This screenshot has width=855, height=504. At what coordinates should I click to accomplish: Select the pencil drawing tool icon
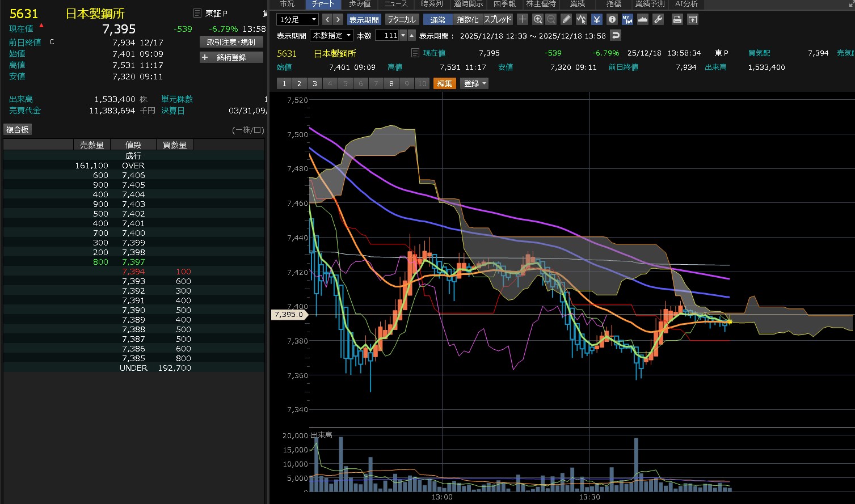point(566,19)
